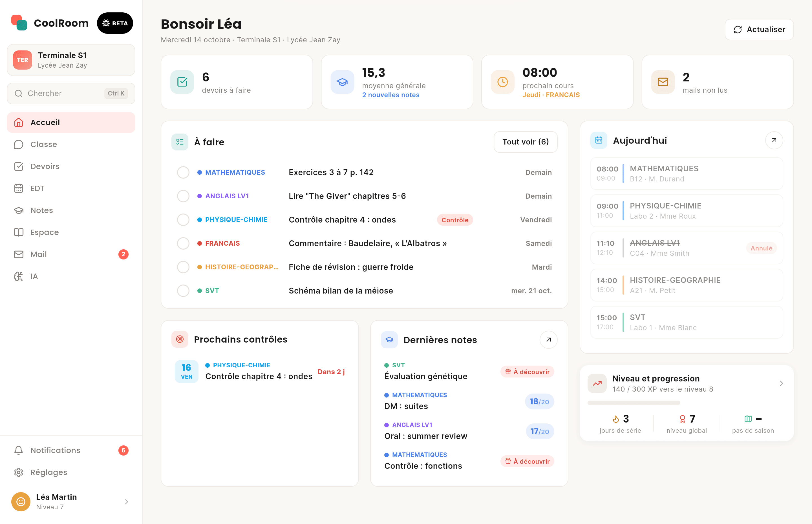Click the Aujourd'hui calendar icon
The height and width of the screenshot is (524, 812).
click(x=599, y=140)
